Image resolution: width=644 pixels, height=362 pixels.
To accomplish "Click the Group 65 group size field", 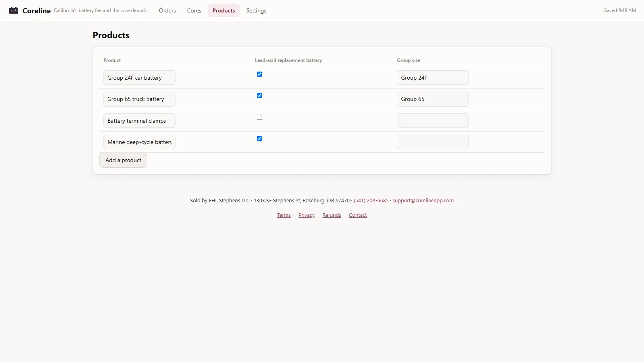I will 433,99.
